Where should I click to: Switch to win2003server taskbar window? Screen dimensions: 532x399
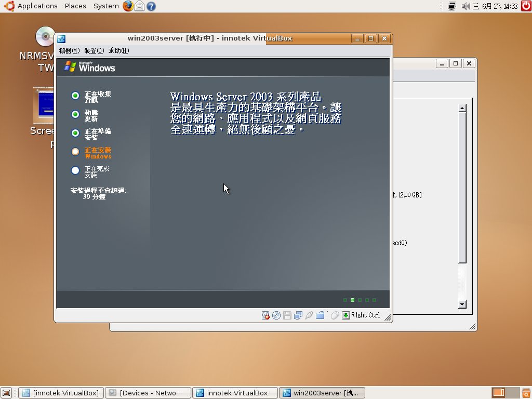pos(322,393)
